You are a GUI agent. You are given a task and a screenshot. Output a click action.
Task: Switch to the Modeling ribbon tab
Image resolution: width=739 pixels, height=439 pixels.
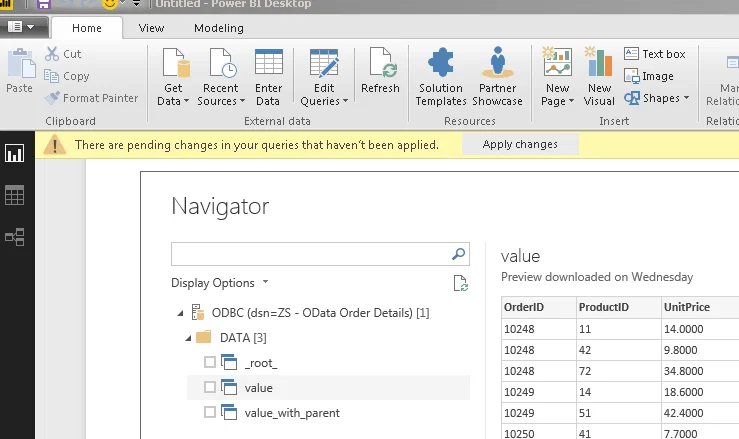click(219, 28)
